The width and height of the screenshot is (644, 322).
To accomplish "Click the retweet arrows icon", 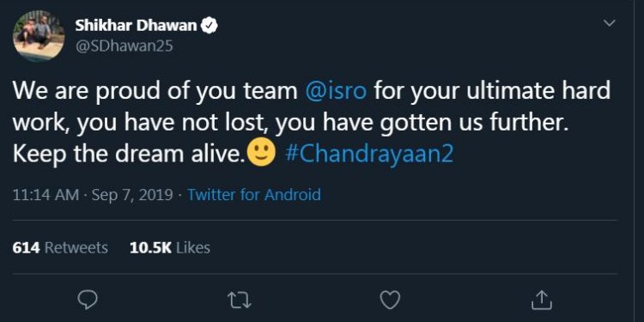I will click(239, 301).
